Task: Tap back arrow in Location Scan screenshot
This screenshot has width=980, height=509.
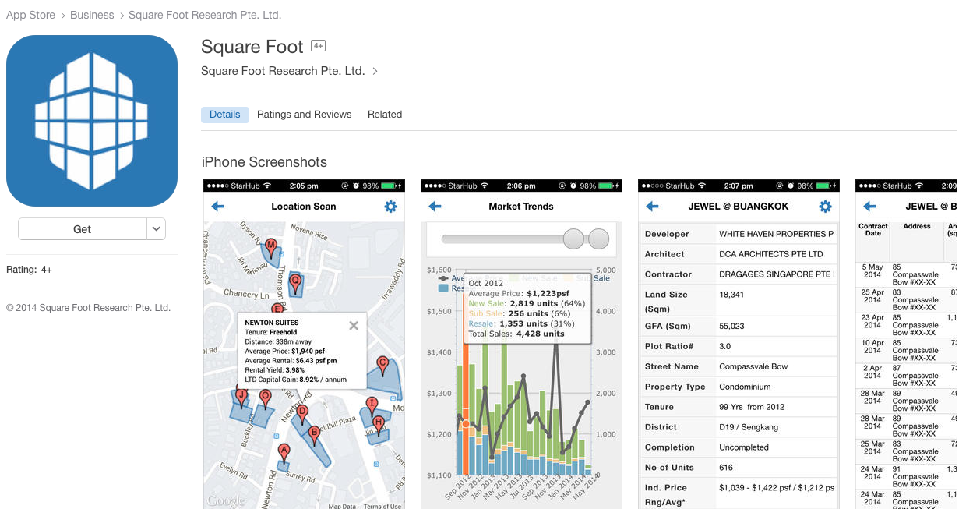Action: pos(217,207)
